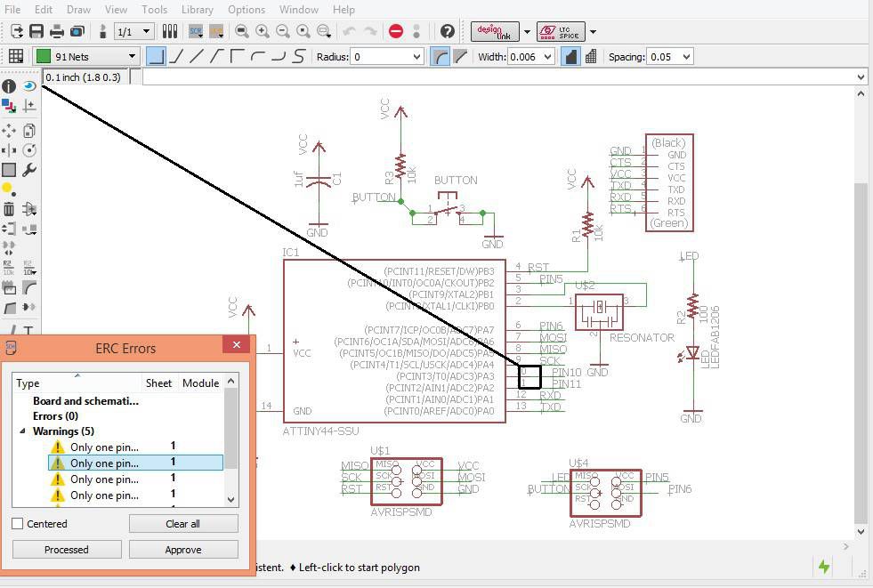
Task: Click the Clear all button
Action: 183,524
